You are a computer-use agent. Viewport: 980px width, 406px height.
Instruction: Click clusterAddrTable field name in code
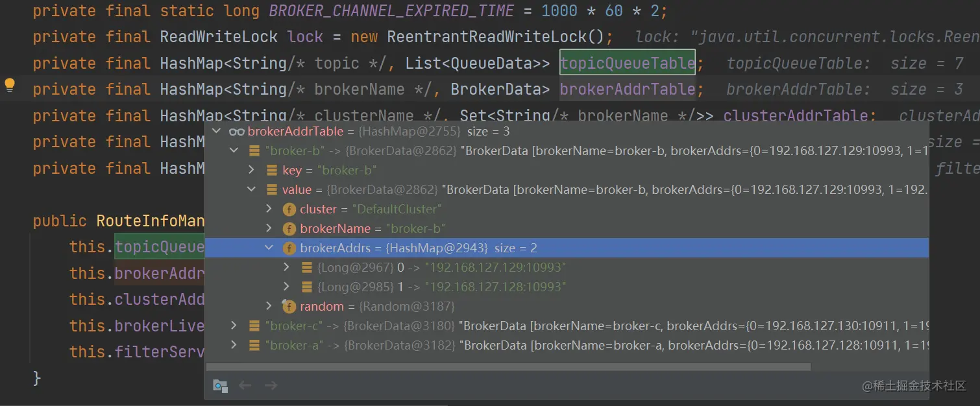(796, 116)
